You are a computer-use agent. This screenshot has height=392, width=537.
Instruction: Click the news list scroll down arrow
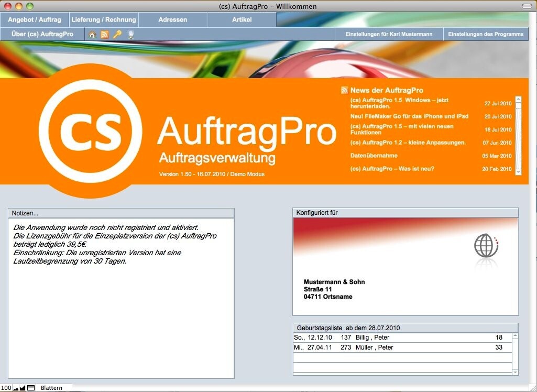[x=518, y=172]
